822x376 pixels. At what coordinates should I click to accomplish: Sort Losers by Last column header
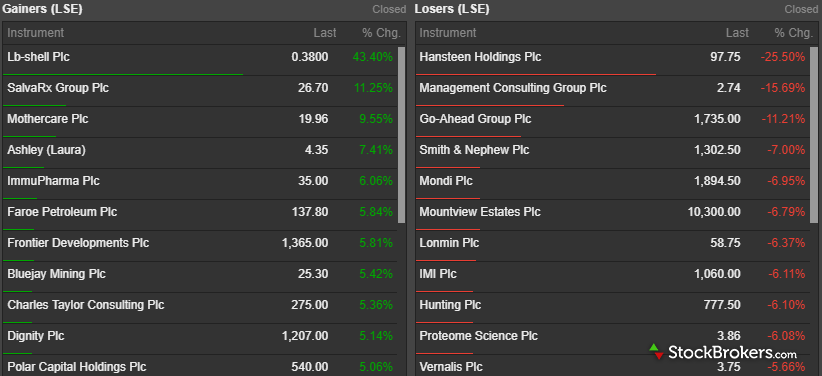[x=737, y=33]
